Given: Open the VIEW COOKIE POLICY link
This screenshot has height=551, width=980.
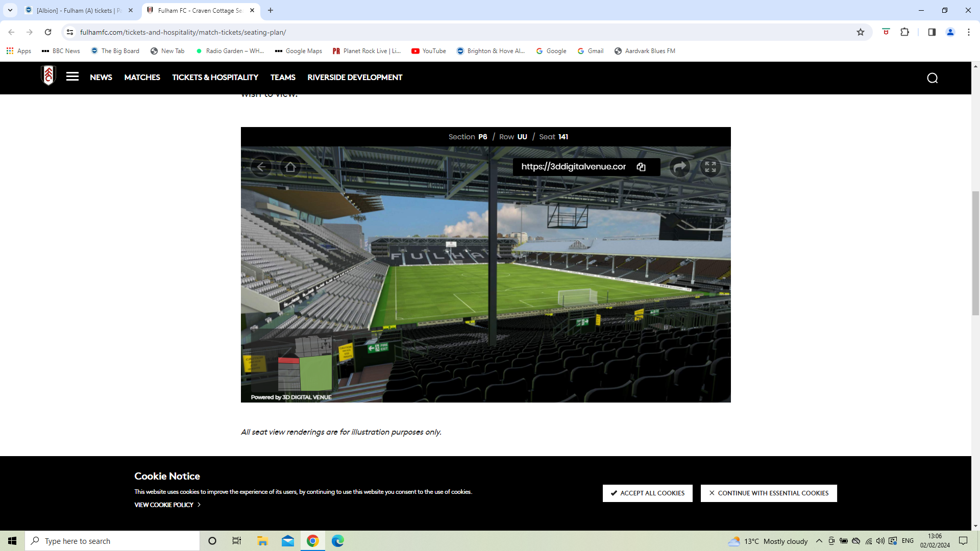Looking at the screenshot, I should (x=167, y=505).
